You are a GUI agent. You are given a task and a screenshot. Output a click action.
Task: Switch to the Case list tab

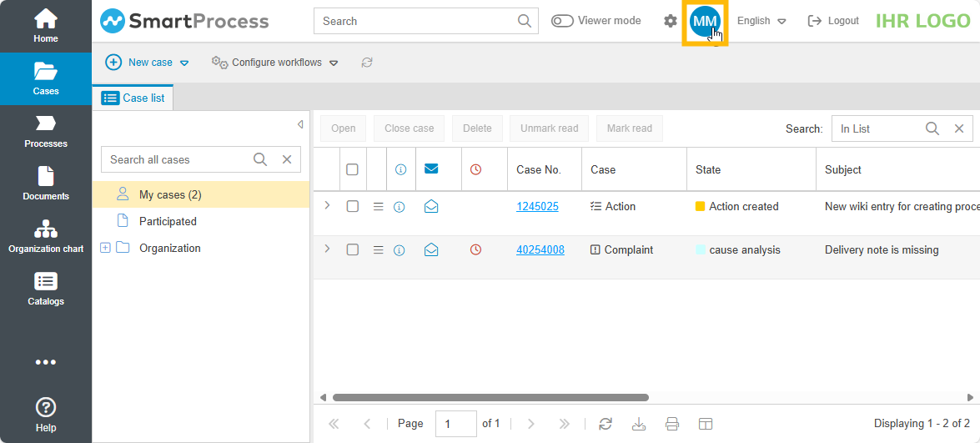click(133, 98)
